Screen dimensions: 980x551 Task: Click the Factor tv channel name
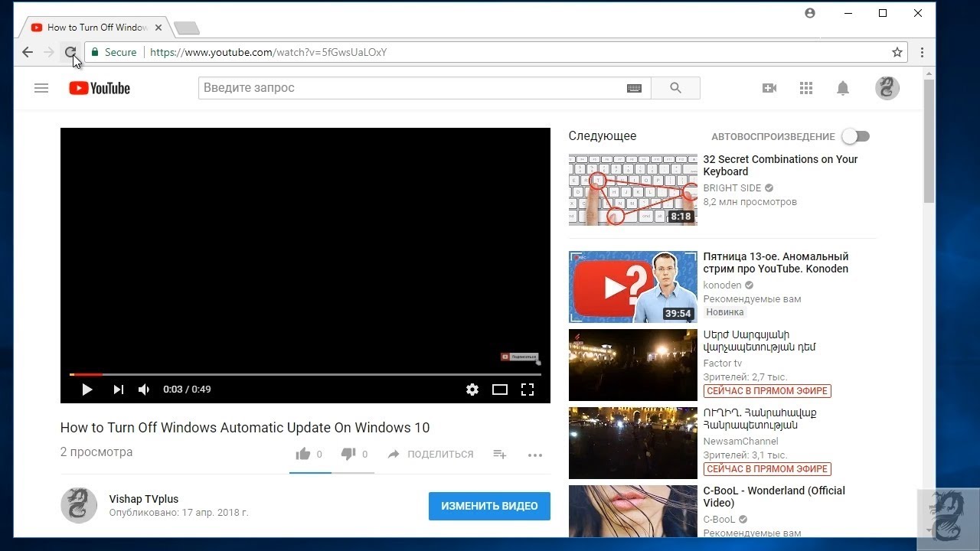(723, 364)
